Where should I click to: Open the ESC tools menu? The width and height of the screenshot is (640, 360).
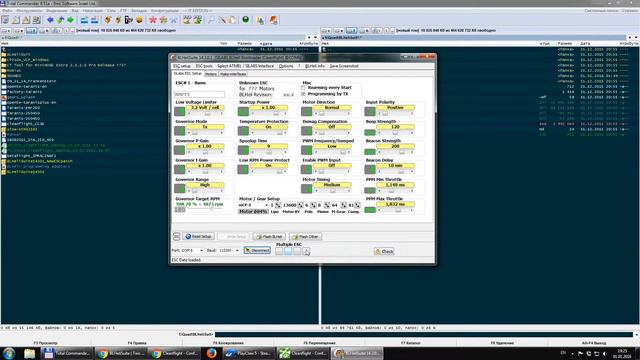click(x=204, y=66)
